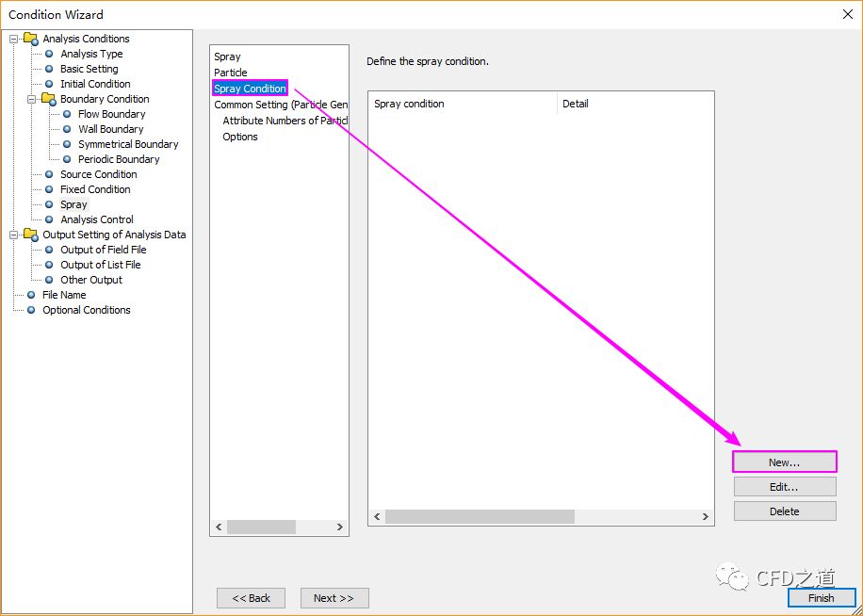Select Particle step in the middle list
863x616 pixels.
coord(231,73)
